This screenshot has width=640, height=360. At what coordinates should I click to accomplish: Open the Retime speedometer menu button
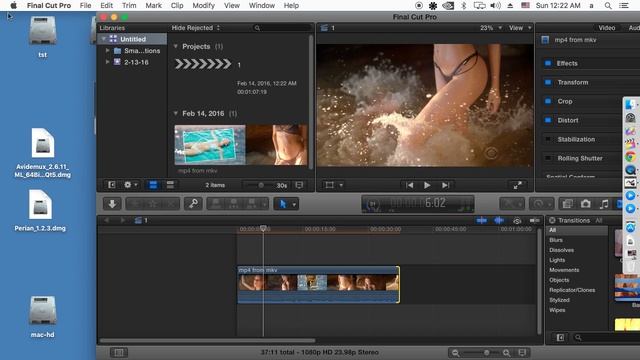point(542,203)
